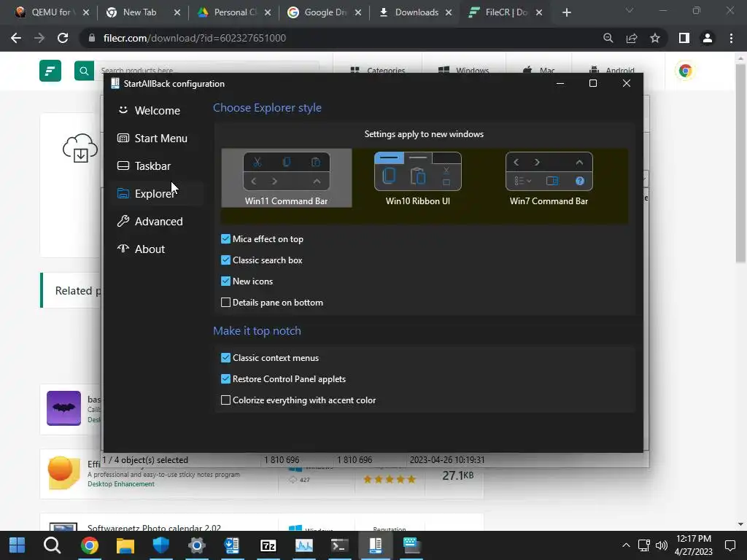
Task: Open 7-Zip from the taskbar
Action: pyautogui.click(x=268, y=545)
